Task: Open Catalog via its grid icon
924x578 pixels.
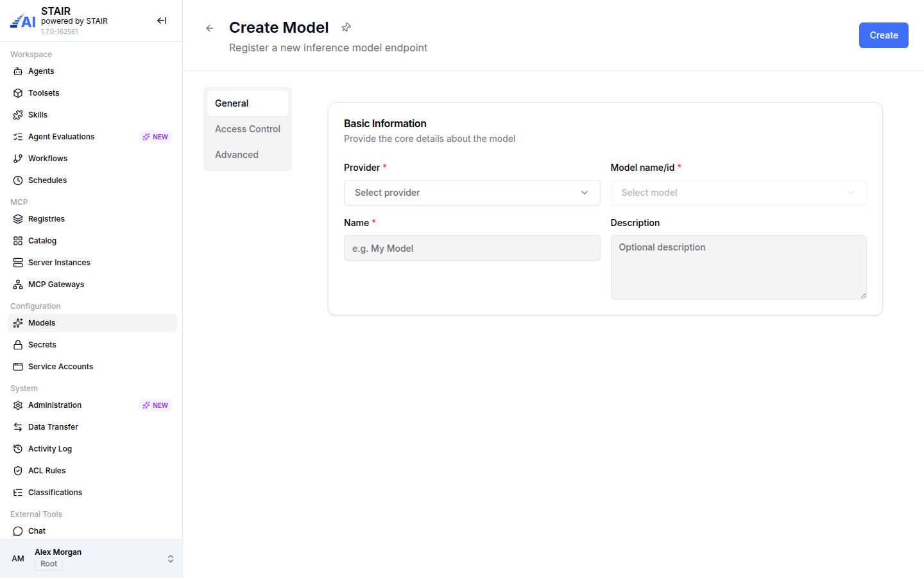Action: 18,241
